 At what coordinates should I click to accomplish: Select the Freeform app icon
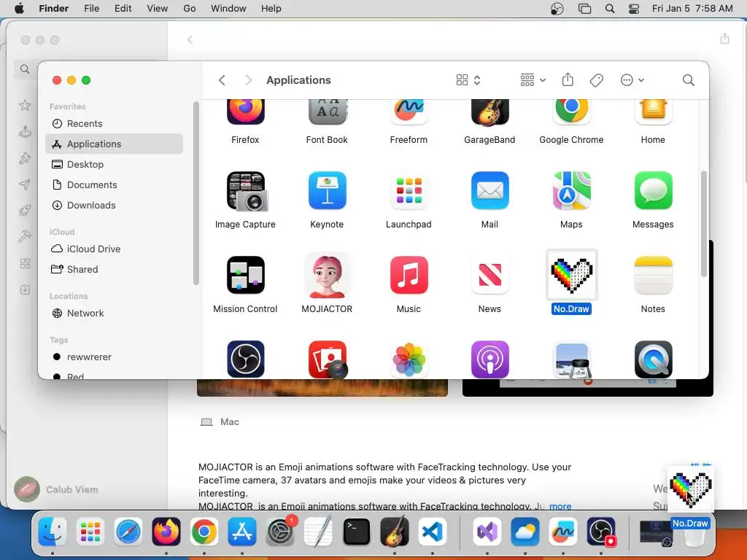click(x=409, y=112)
